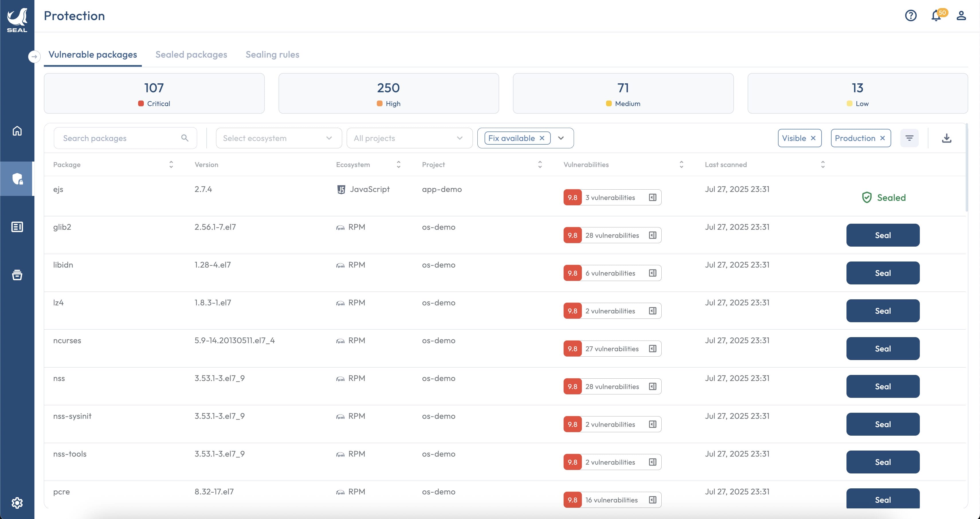Remove the Fix available filter chip
The width and height of the screenshot is (980, 519).
tap(542, 138)
